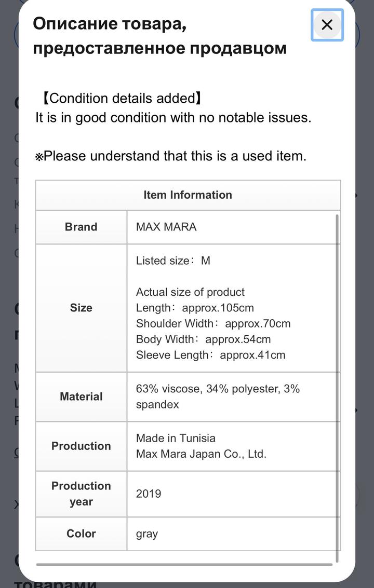Select the Brand row label
Screen dimensions: 374x588
click(81, 227)
